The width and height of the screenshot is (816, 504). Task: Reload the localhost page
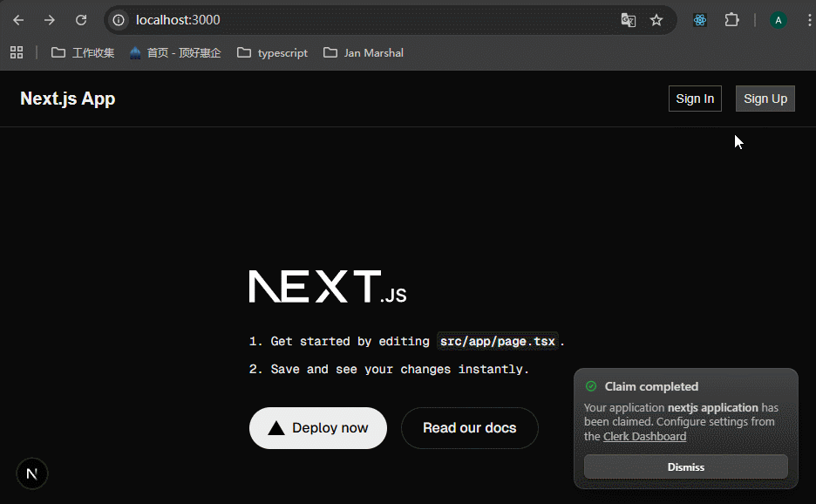(81, 20)
